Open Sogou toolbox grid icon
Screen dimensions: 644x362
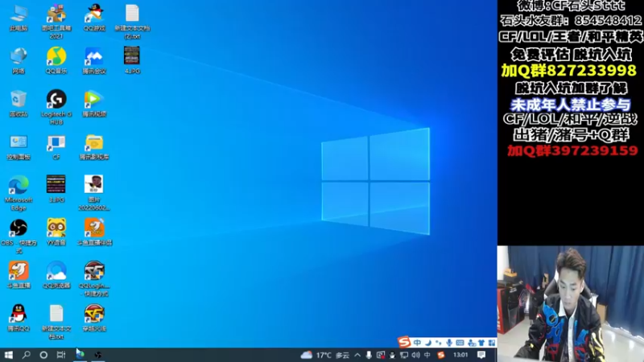pos(492,343)
